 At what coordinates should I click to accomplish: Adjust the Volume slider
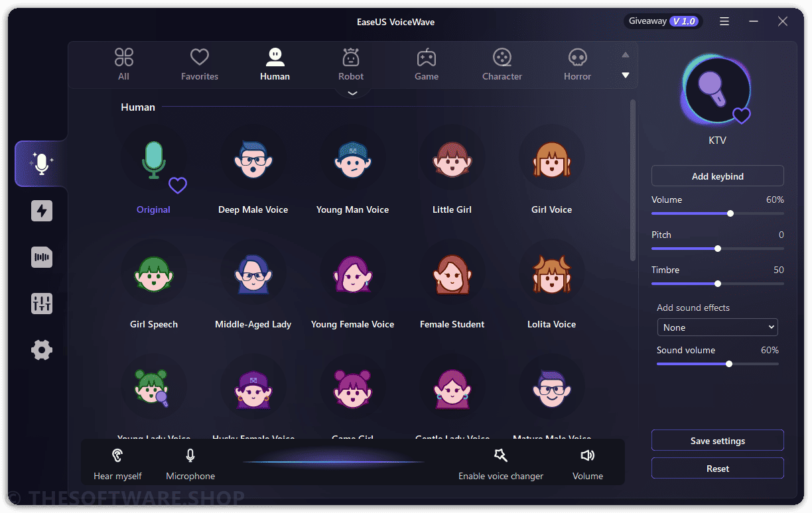coord(717,213)
